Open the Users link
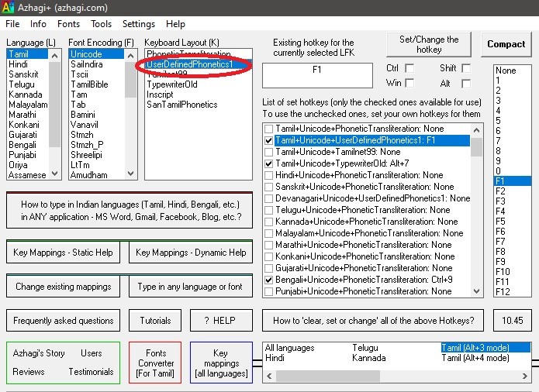This screenshot has height=392, width=539. pyautogui.click(x=91, y=352)
